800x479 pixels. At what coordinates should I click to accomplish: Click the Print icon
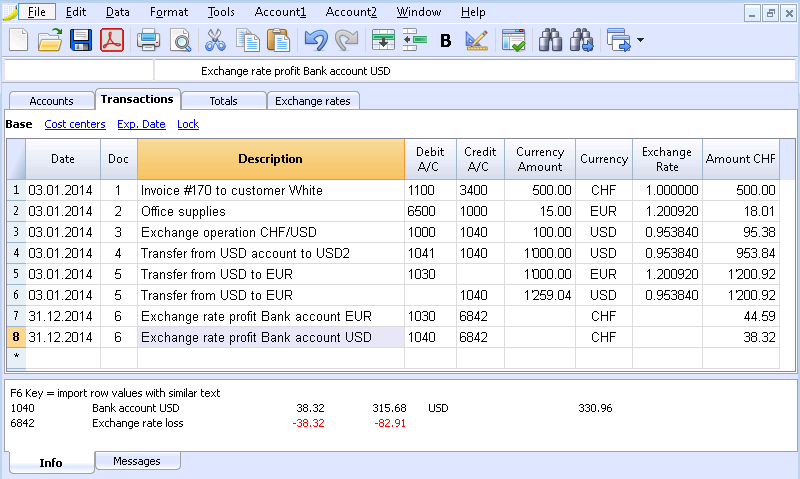tap(148, 40)
